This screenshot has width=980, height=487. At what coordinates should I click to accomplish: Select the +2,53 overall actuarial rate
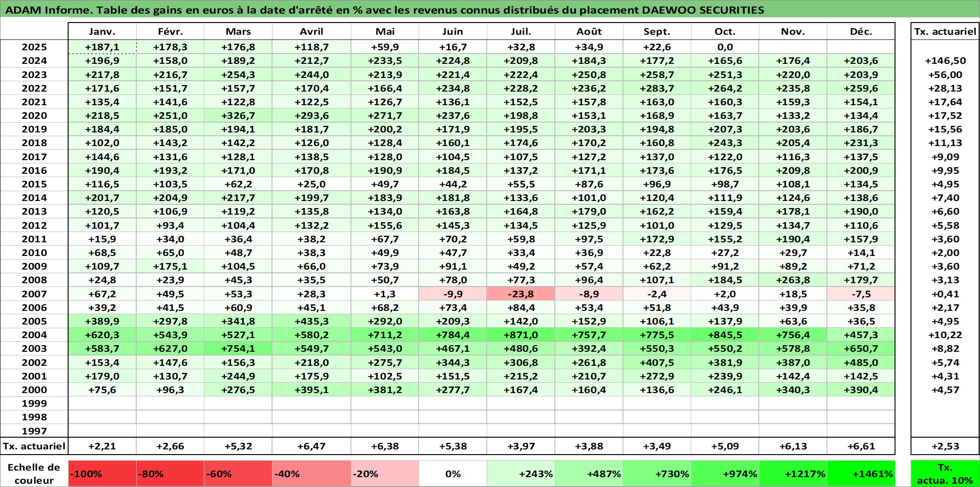945,446
